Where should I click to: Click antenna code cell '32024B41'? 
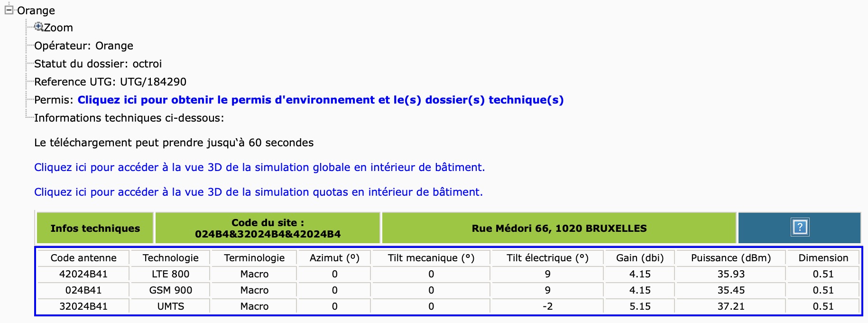(x=83, y=306)
